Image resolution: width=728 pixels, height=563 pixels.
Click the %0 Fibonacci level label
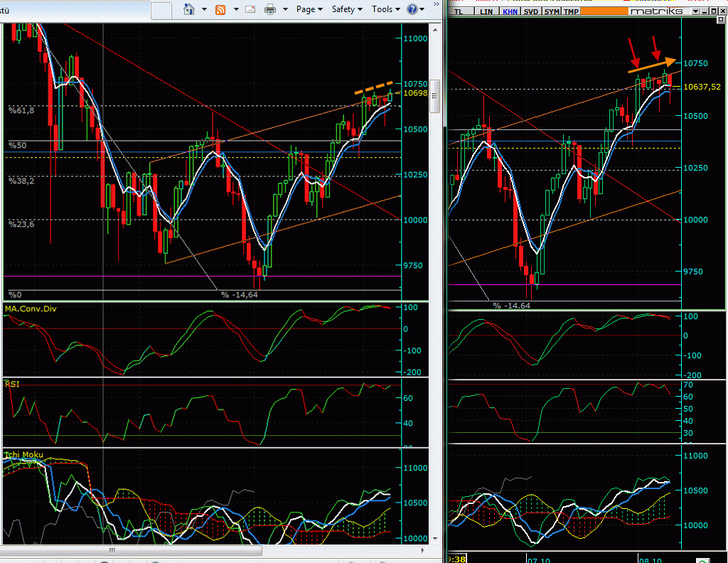[15, 295]
